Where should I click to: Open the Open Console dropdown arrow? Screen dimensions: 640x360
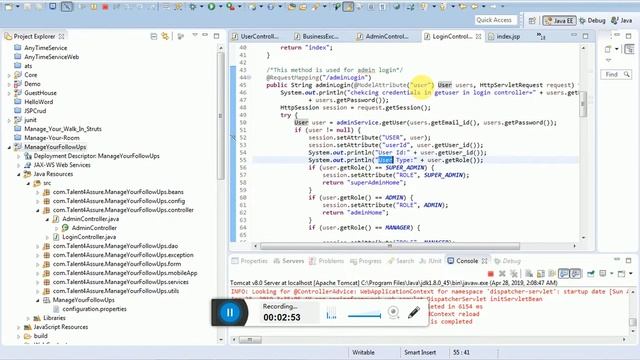click(631, 273)
